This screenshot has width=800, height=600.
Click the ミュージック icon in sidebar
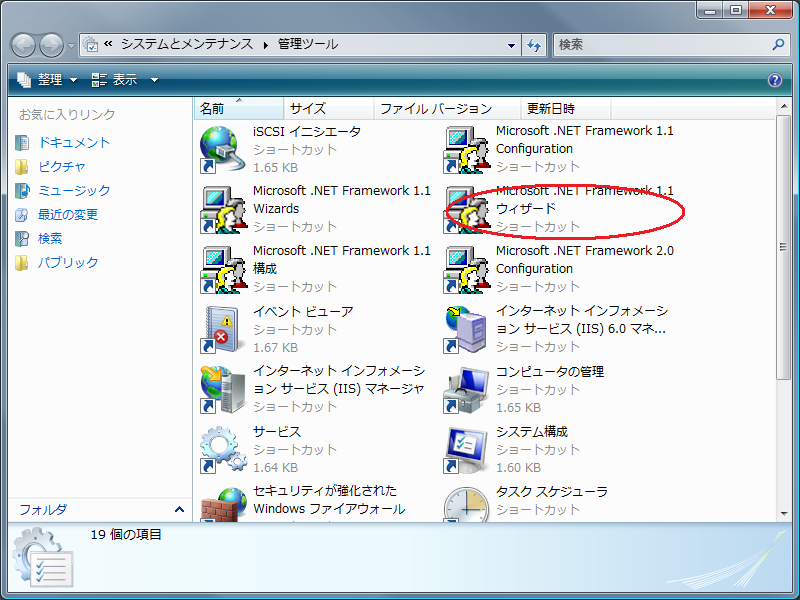click(x=22, y=191)
